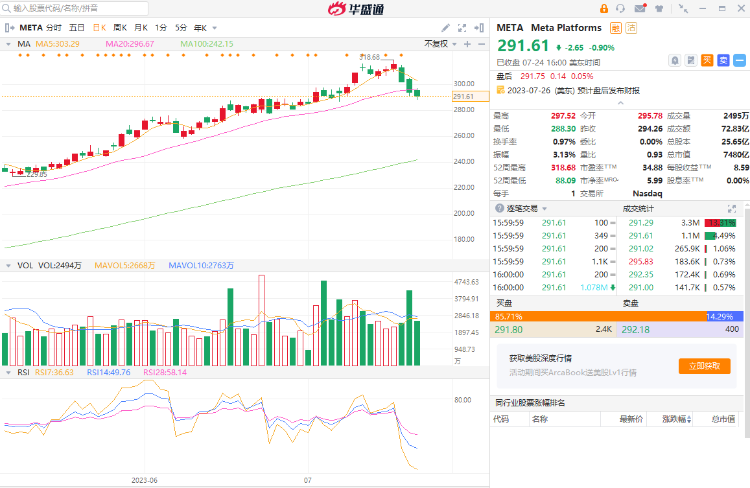This screenshot has width=750, height=488.
Task: Click the price alert bell icon
Action: (x=674, y=60)
